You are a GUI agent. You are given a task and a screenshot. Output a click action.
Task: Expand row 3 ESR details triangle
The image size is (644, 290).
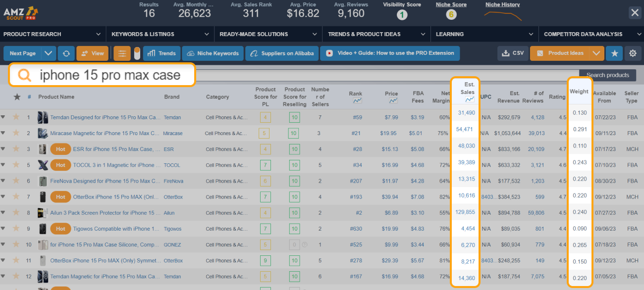tap(3, 149)
